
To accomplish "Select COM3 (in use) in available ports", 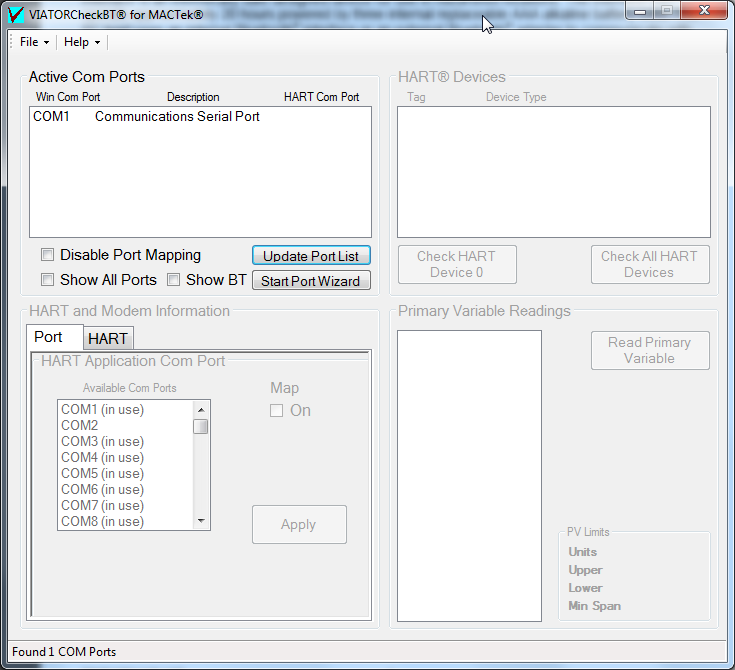I will (125, 441).
